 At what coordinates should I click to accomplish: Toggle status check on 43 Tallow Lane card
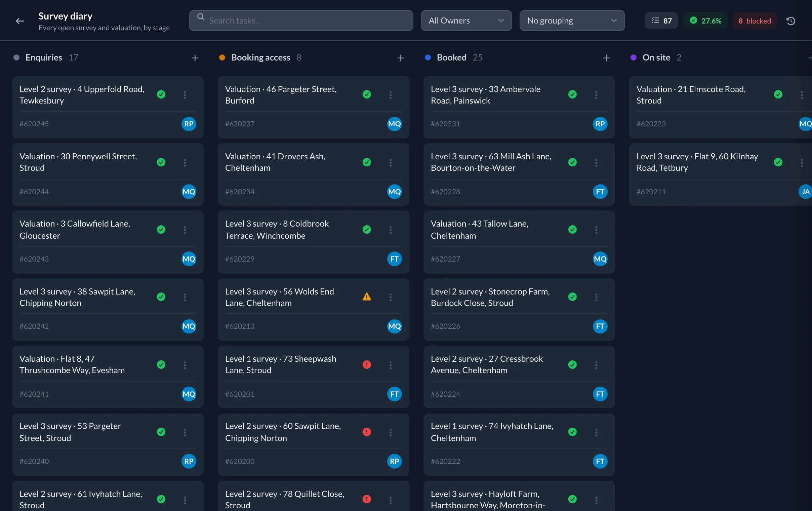click(572, 230)
